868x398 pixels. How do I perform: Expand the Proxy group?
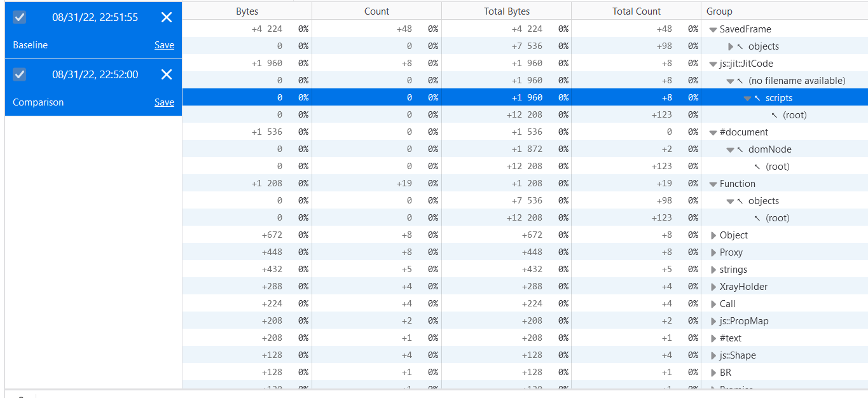point(713,252)
